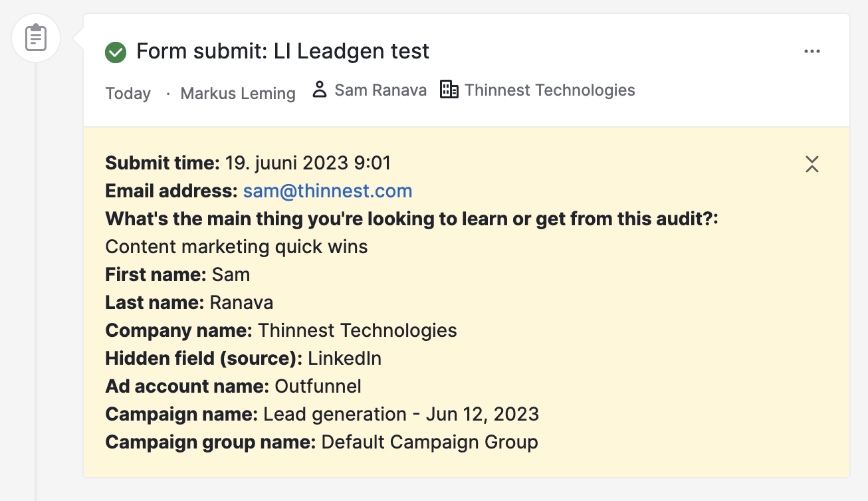Click the person icon beside Sam Ranava
This screenshot has width=868, height=501.
pos(320,90)
